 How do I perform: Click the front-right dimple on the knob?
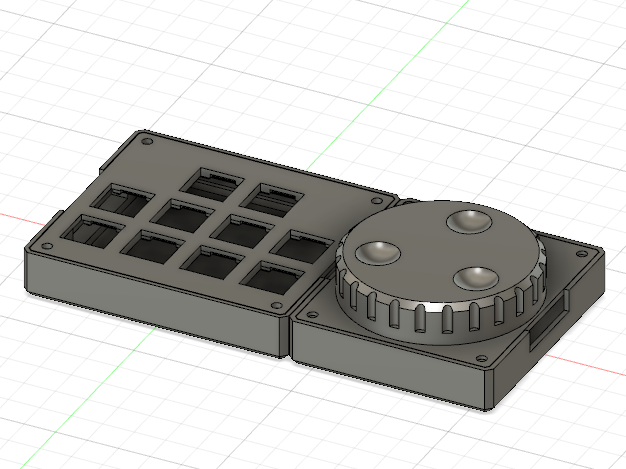click(x=475, y=278)
